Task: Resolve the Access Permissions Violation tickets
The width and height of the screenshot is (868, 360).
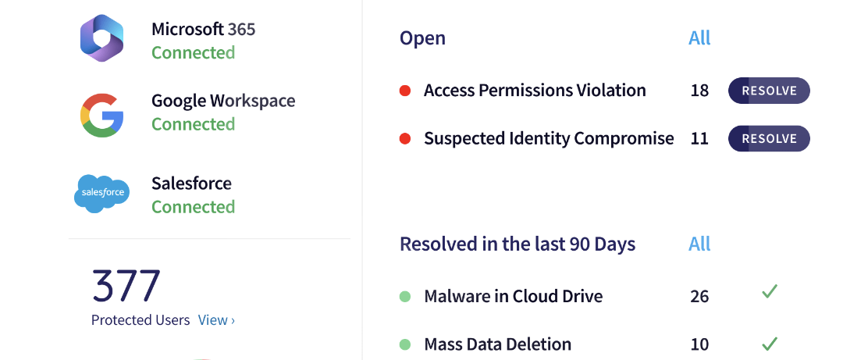Action: 769,91
